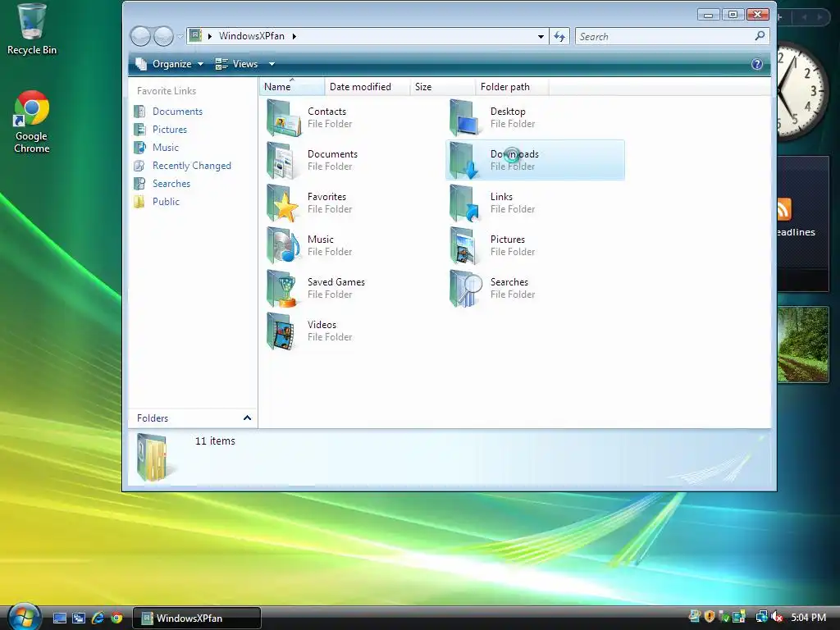Sort by the Name column header
Viewport: 840px width, 630px height.
(x=292, y=87)
